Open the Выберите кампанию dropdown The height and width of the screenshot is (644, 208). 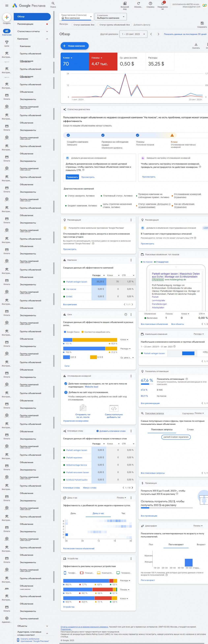pos(111,17)
